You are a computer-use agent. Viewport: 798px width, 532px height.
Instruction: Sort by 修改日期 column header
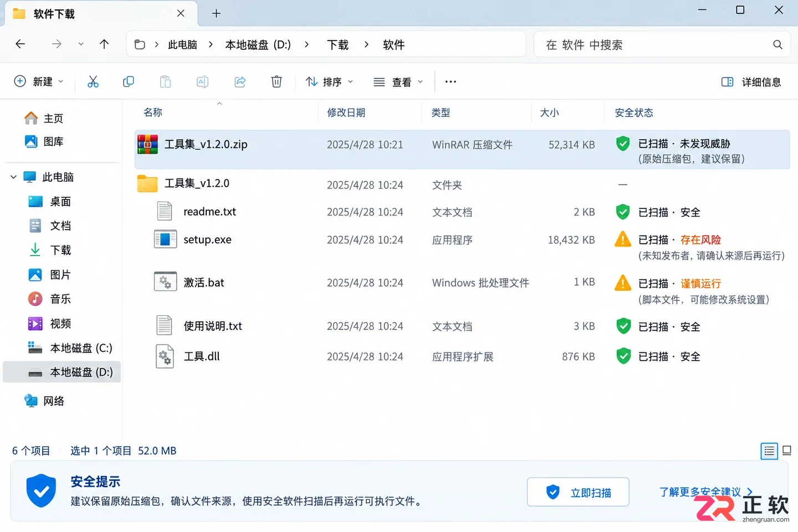pyautogui.click(x=346, y=112)
